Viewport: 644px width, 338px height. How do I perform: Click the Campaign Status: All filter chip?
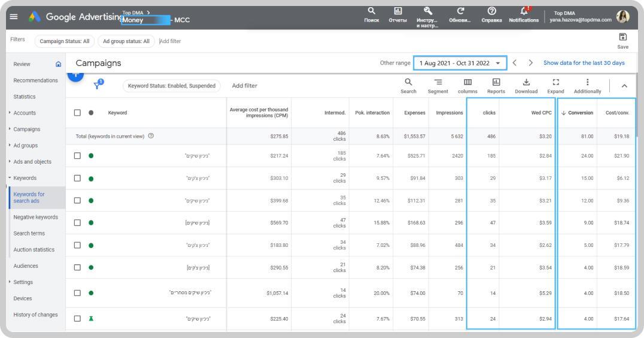65,41
